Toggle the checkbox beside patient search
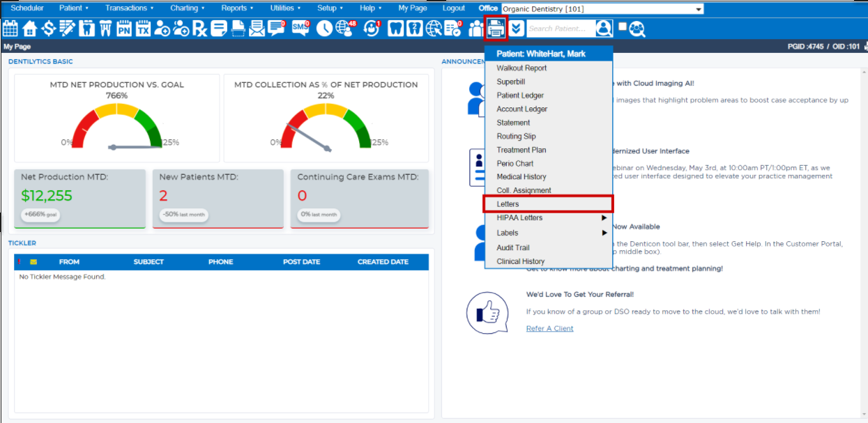 click(623, 26)
